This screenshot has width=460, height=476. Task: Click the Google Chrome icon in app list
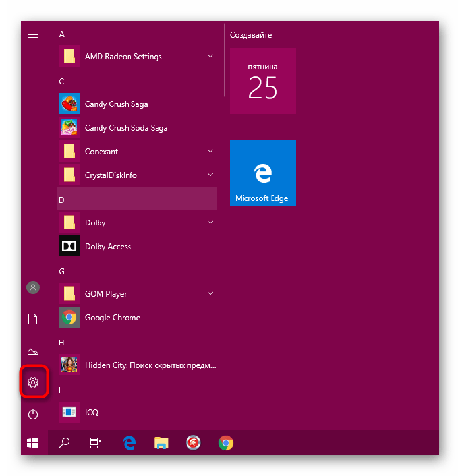tap(69, 317)
